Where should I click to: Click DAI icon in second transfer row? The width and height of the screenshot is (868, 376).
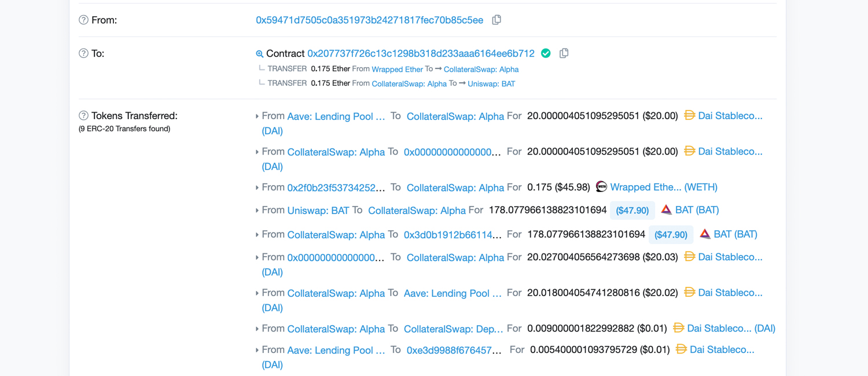[689, 151]
